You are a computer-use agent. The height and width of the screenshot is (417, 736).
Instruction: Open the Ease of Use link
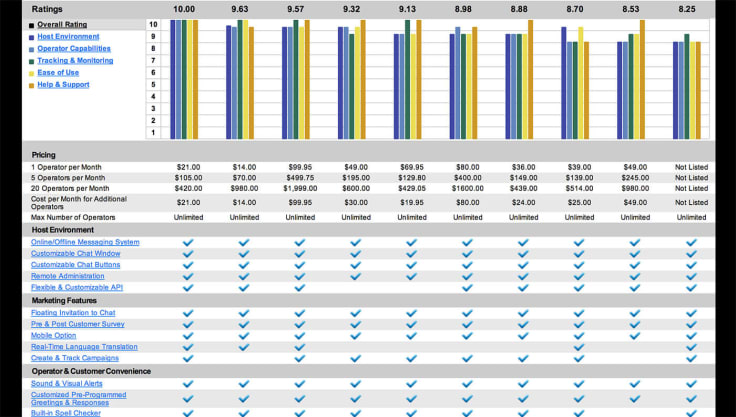coord(58,72)
